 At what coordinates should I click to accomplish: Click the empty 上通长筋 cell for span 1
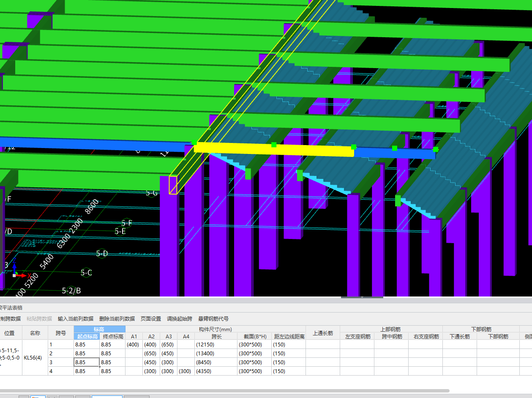[323, 344]
